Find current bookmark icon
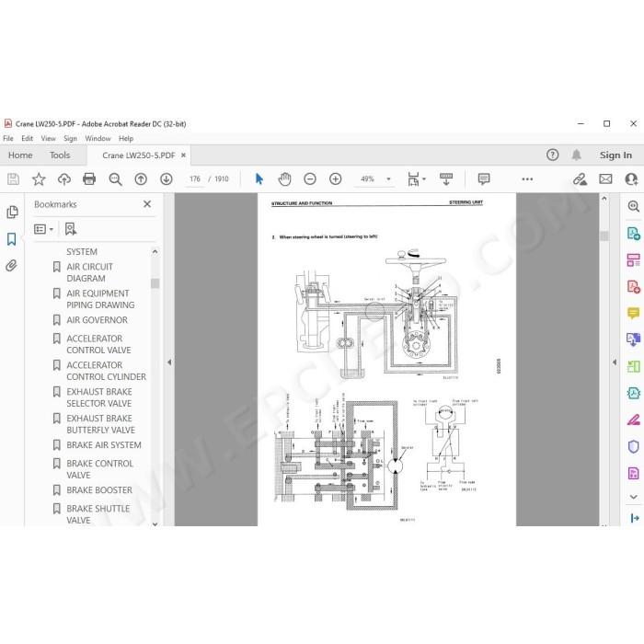This screenshot has height=644, width=644. (71, 229)
